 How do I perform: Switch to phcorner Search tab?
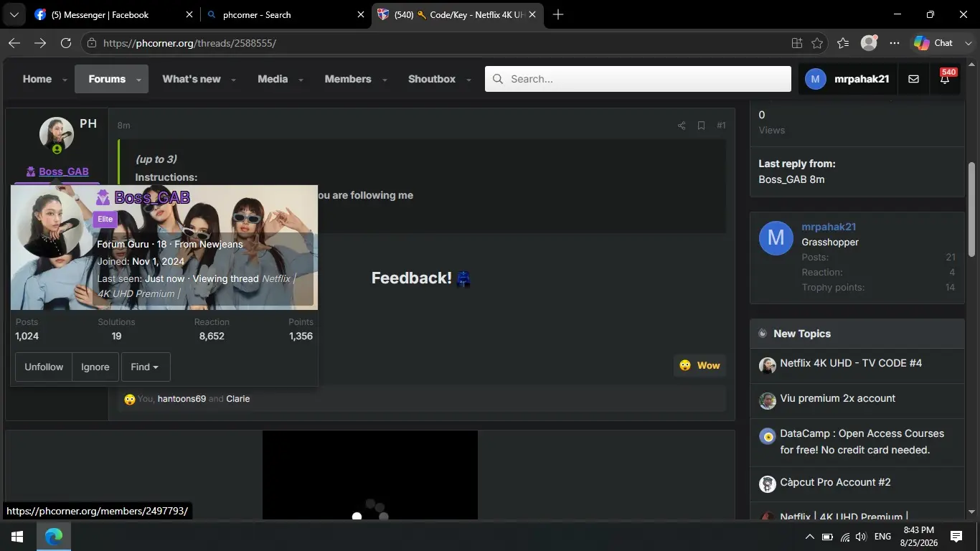click(x=286, y=14)
